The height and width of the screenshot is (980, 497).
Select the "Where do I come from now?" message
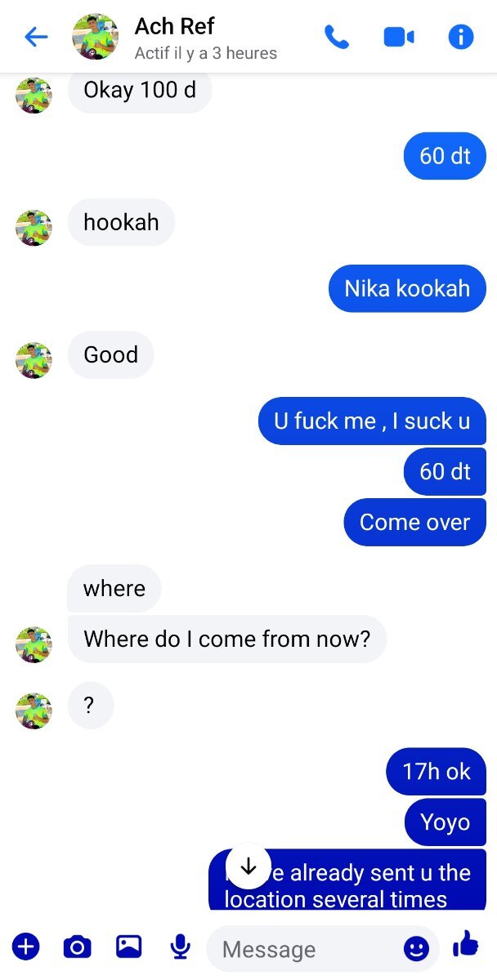point(226,639)
